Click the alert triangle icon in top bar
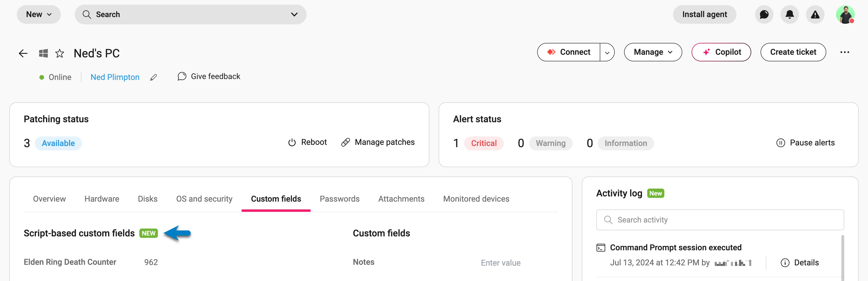Viewport: 868px width, 281px height. coord(815,14)
